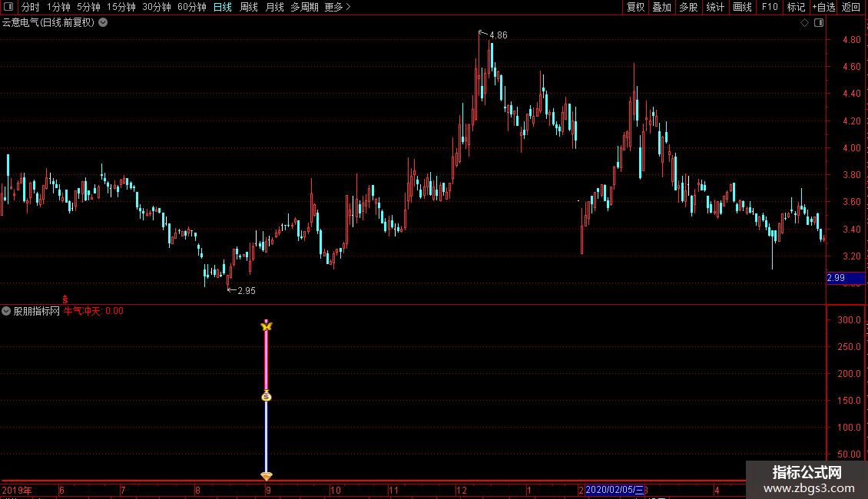This screenshot has height=499, width=868.
Task: Click the 2019年 label on time axis
Action: point(17,490)
